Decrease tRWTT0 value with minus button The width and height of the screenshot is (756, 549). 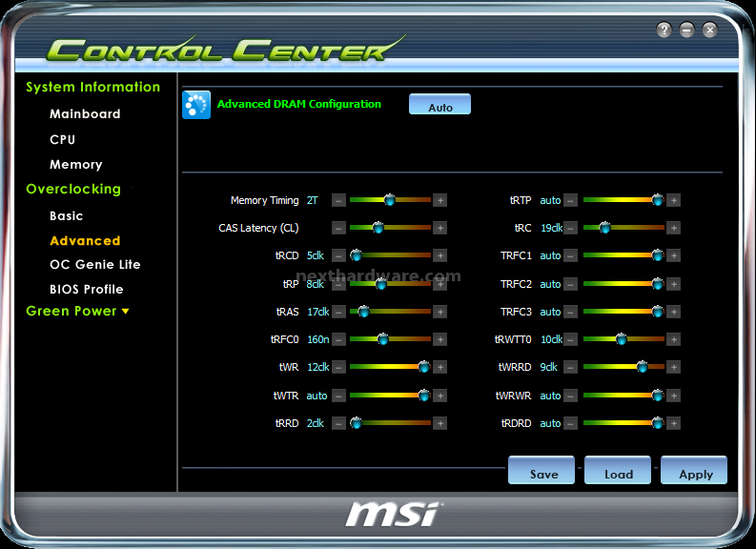570,339
